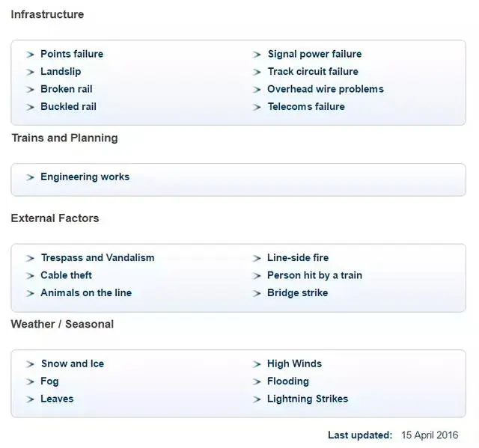Open the Broken rail link
The width and height of the screenshot is (479, 448).
coord(67,89)
